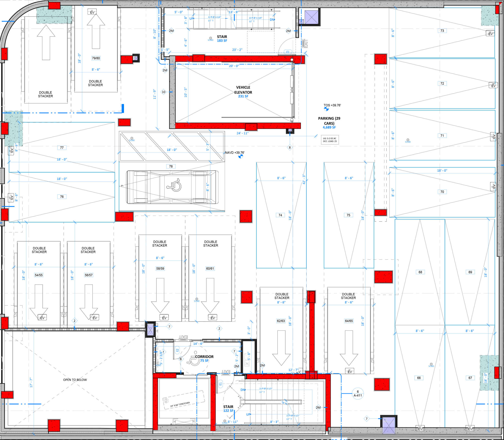Click the 62/63 double stacker tag
The height and width of the screenshot is (440, 504).
tap(281, 321)
